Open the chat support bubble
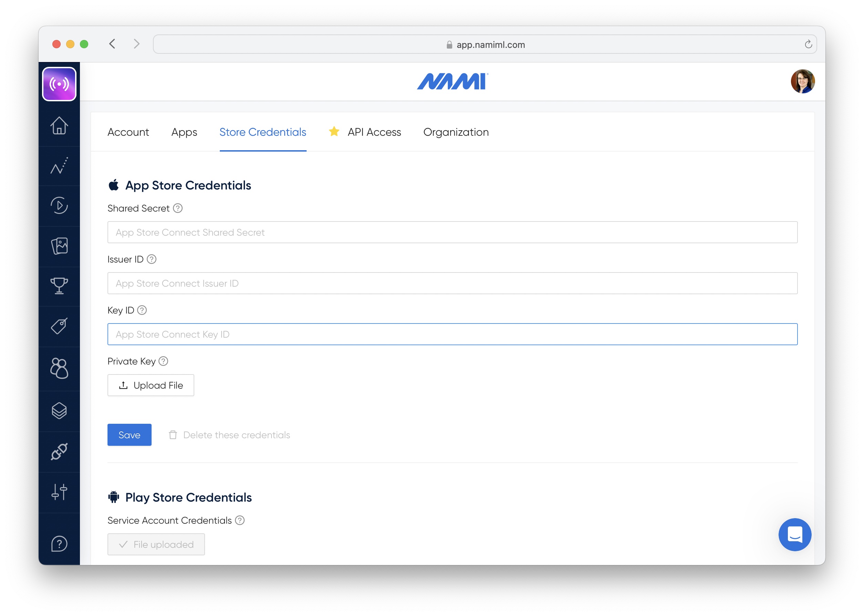864x616 pixels. click(x=795, y=534)
